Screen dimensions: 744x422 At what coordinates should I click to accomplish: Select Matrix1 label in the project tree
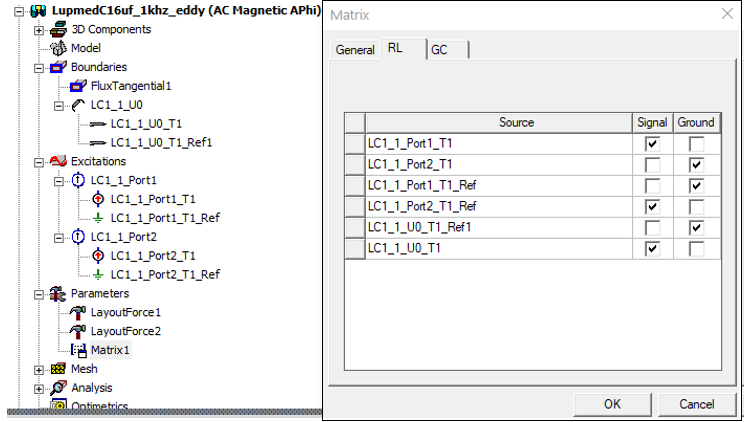(x=110, y=350)
